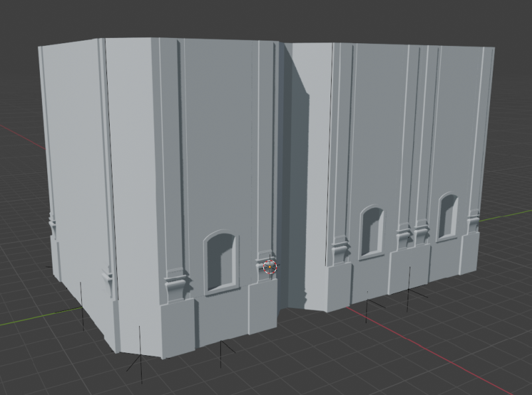Image resolution: width=532 pixels, height=395 pixels.
Task: Select the empty marker below the left window
Action: coord(221,350)
